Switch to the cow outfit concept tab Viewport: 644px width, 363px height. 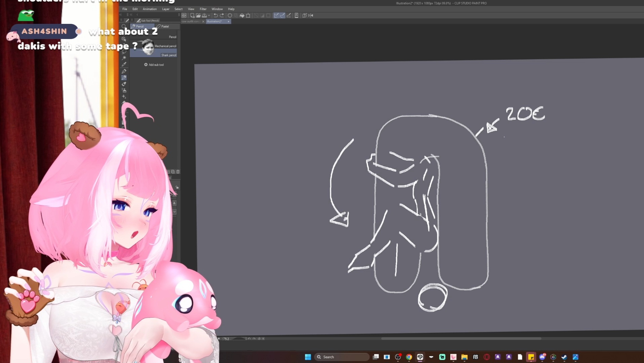click(x=191, y=22)
